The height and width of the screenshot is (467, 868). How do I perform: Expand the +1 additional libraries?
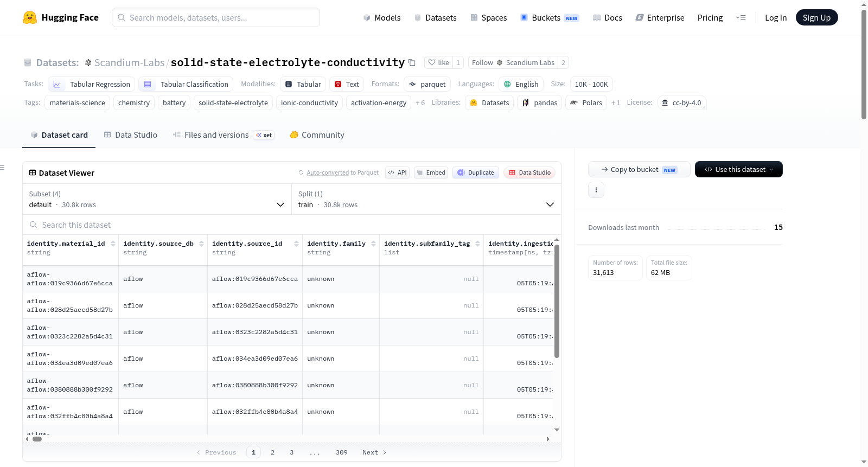coord(616,103)
